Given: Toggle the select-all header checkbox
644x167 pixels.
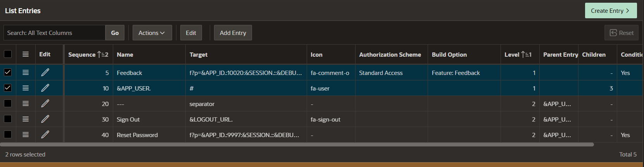Looking at the screenshot, I should pyautogui.click(x=8, y=54).
